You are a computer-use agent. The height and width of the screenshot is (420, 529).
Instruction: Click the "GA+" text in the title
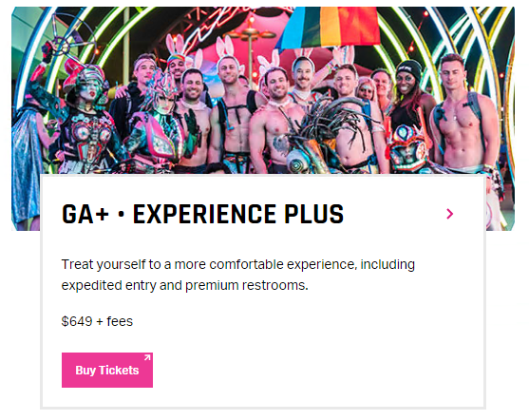coord(85,214)
